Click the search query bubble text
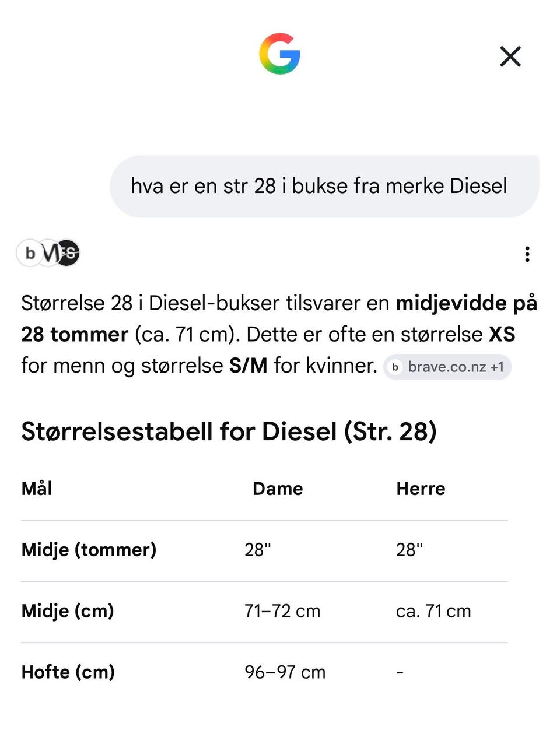Viewport: 560px width, 730px height. [318, 186]
